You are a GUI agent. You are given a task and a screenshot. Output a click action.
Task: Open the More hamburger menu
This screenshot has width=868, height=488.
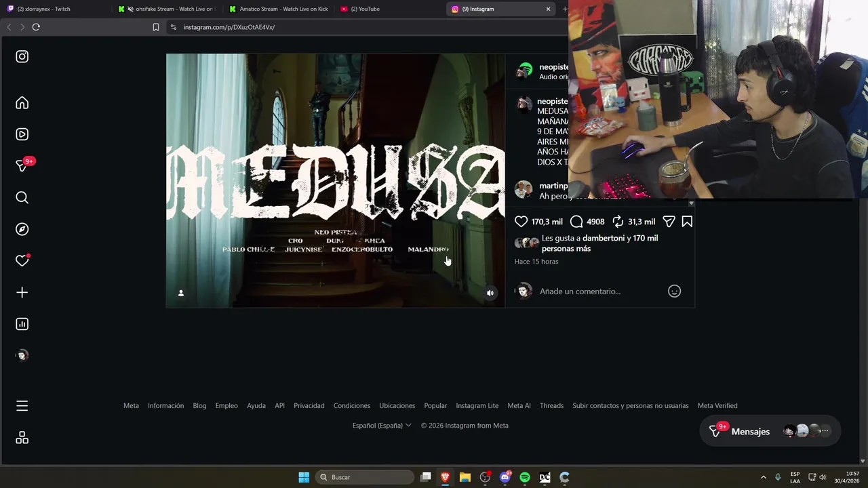22,406
